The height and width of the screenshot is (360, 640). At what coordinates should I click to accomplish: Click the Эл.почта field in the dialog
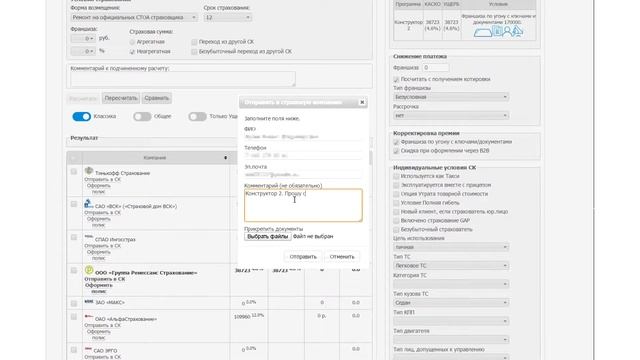303,174
